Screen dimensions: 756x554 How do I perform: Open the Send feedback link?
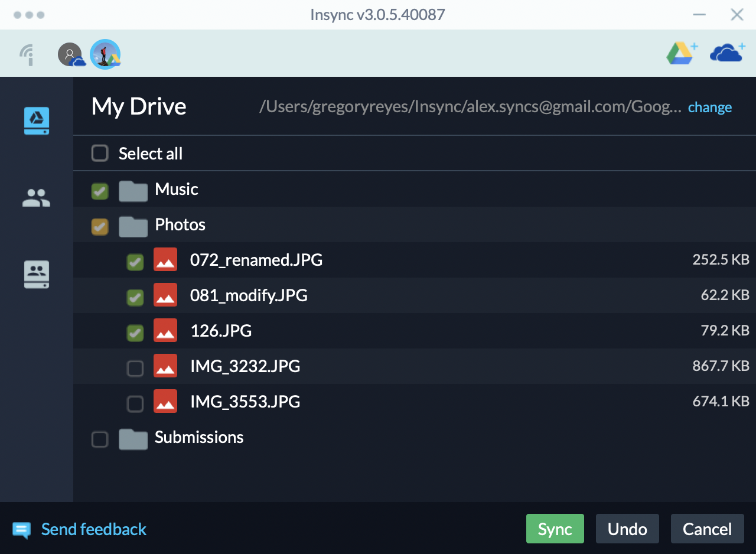pyautogui.click(x=93, y=529)
